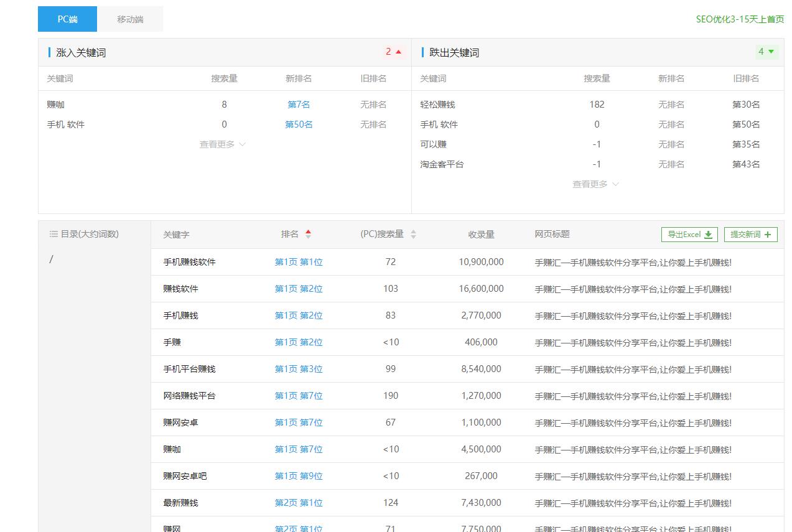Switch to the PC端 tab
This screenshot has width=792, height=532.
pyautogui.click(x=67, y=19)
